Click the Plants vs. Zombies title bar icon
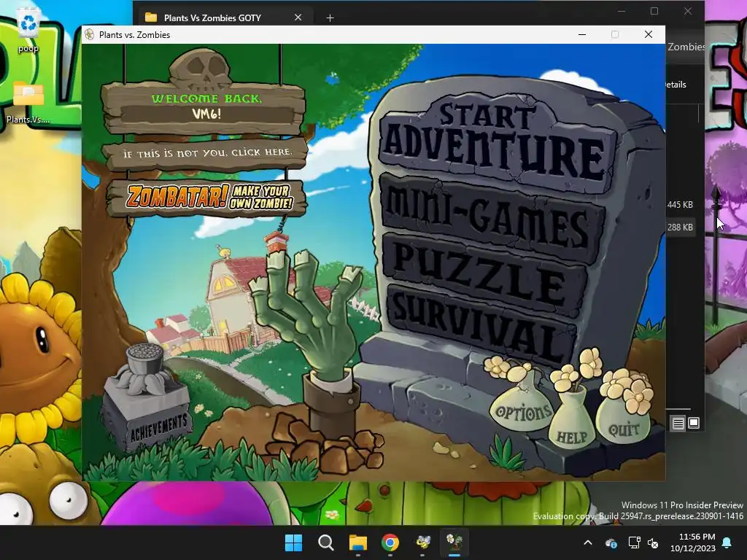 point(89,34)
